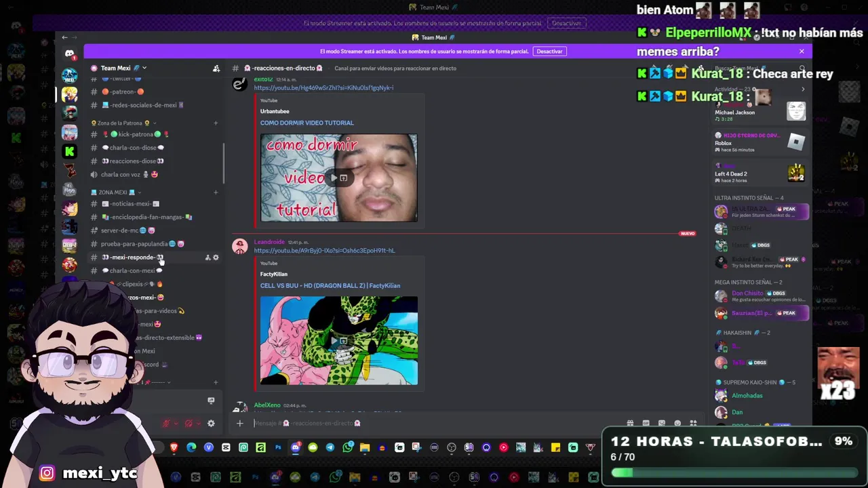Open the apps icon in message bar
Viewport: 868px width, 488px height.
pos(693,424)
